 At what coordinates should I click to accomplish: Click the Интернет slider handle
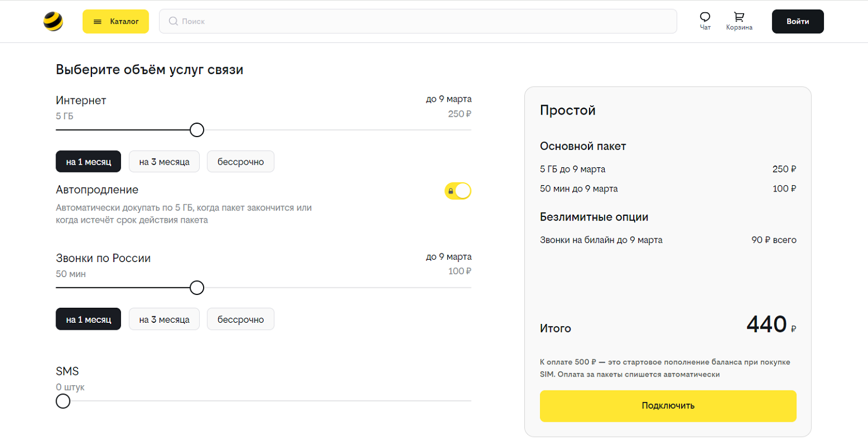pos(197,130)
